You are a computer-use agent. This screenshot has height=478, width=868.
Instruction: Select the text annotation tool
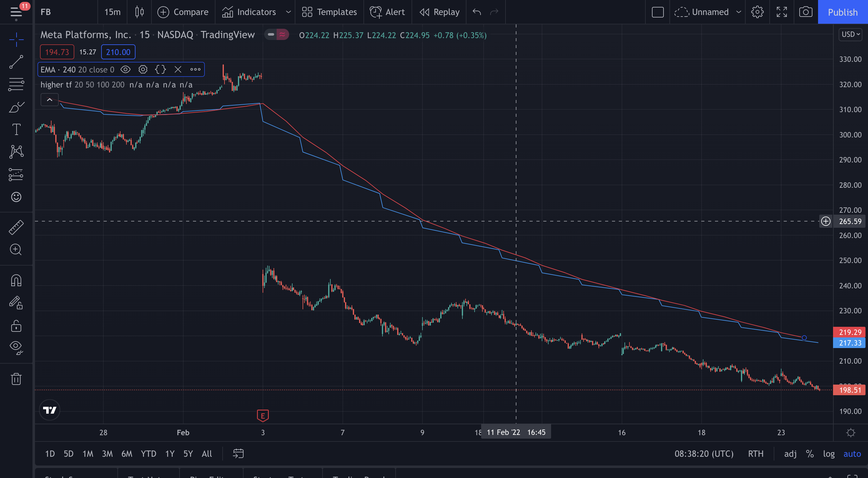coord(16,129)
